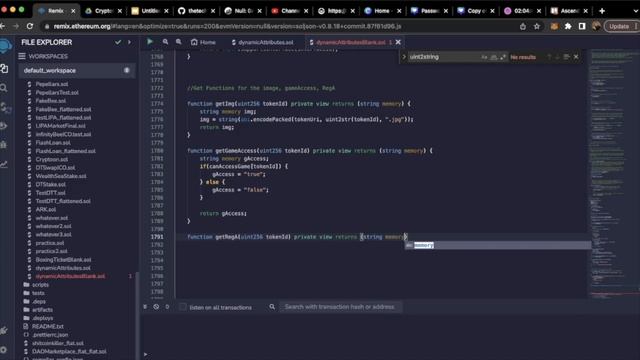Open BoxingTicketBlank.sol file
Image resolution: width=640 pixels, height=360 pixels.
(x=63, y=260)
